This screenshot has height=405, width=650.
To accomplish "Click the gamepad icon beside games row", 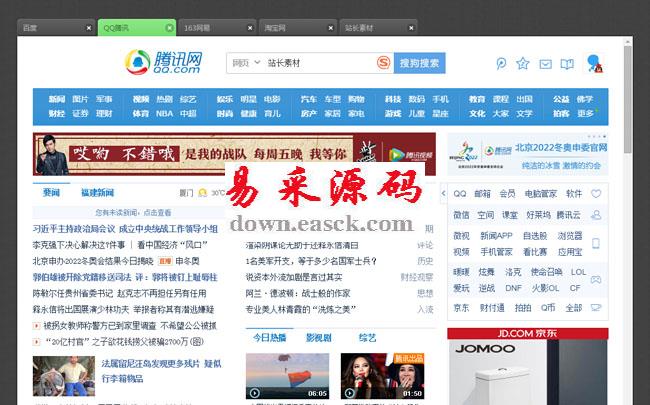I will click(596, 280).
